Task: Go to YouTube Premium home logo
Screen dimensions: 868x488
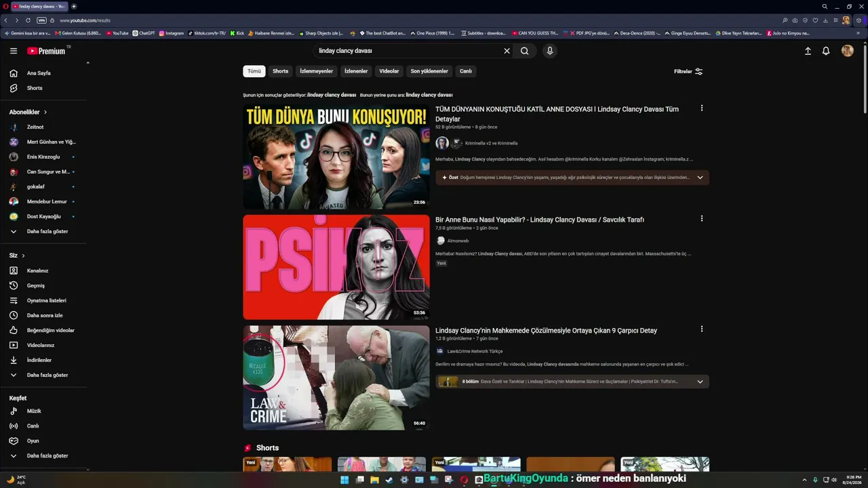Action: [x=46, y=51]
